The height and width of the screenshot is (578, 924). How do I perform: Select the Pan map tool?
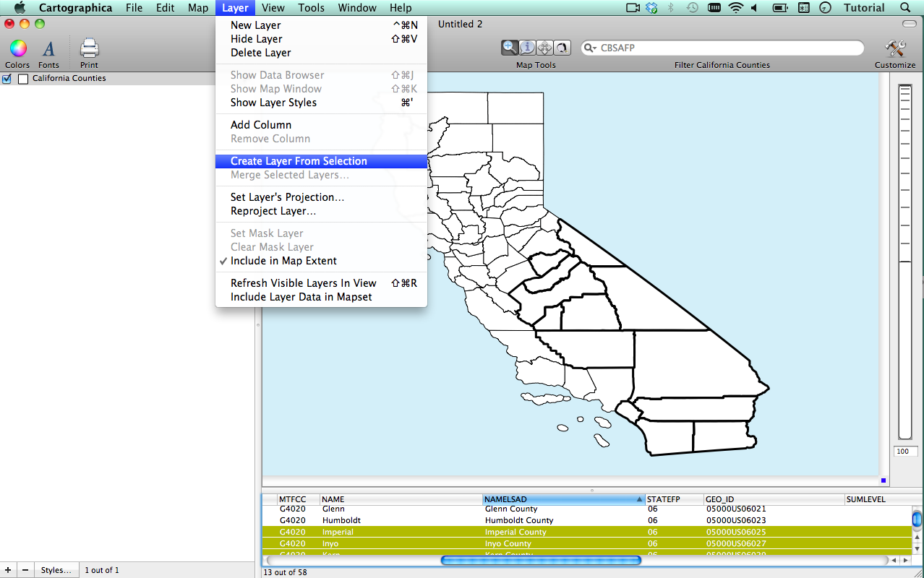[545, 48]
